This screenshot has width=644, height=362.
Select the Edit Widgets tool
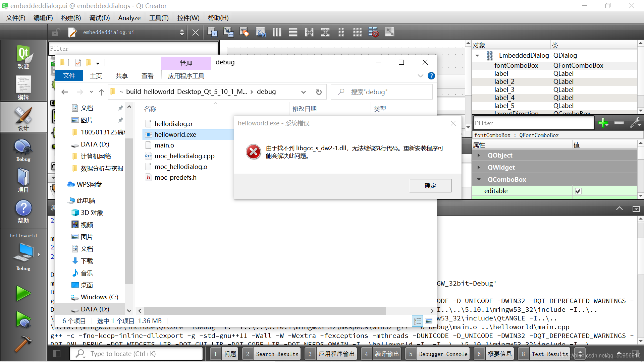(x=212, y=32)
